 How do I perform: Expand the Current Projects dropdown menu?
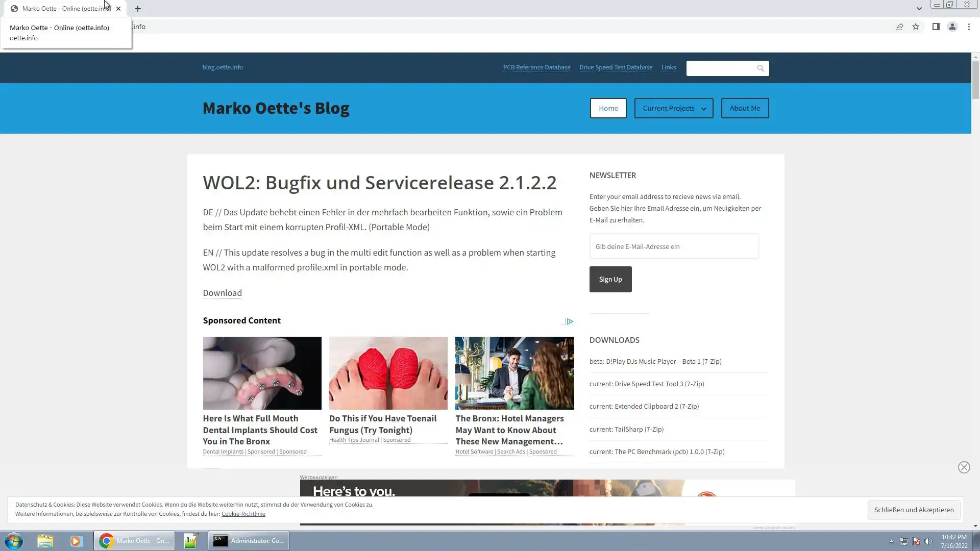pyautogui.click(x=674, y=108)
